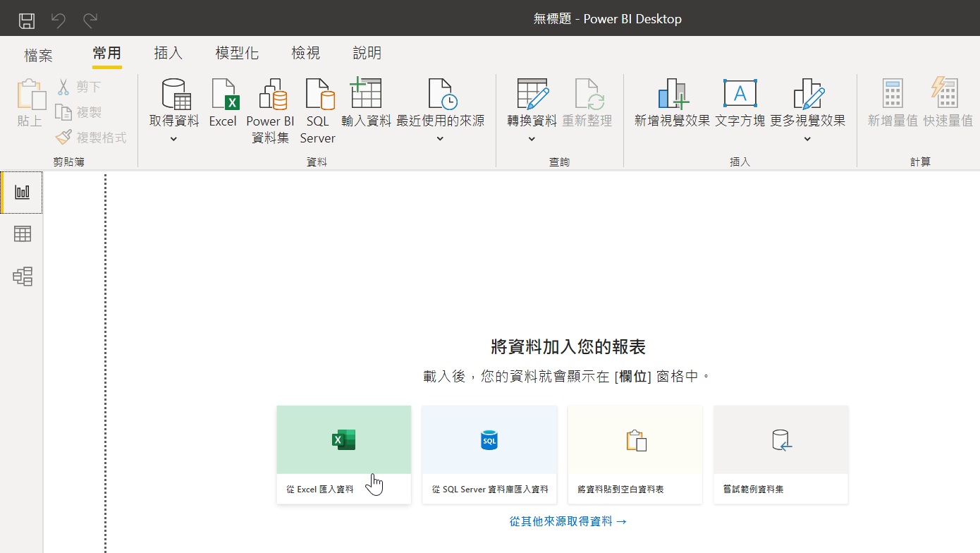Viewport: 980px width, 553px height.
Task: Click the 最近使用的來源 recent sources icon
Action: 443,93
